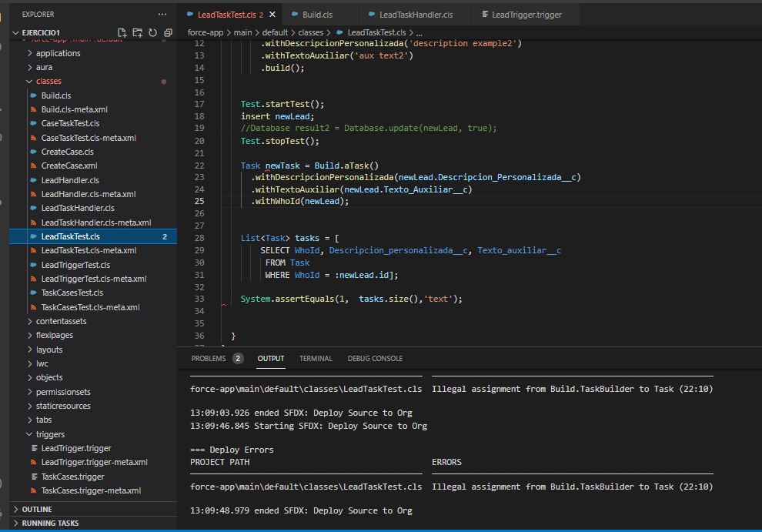Screen dimensions: 762x532
Task: Refresh the Explorer with the refresh icon
Action: pyautogui.click(x=153, y=32)
